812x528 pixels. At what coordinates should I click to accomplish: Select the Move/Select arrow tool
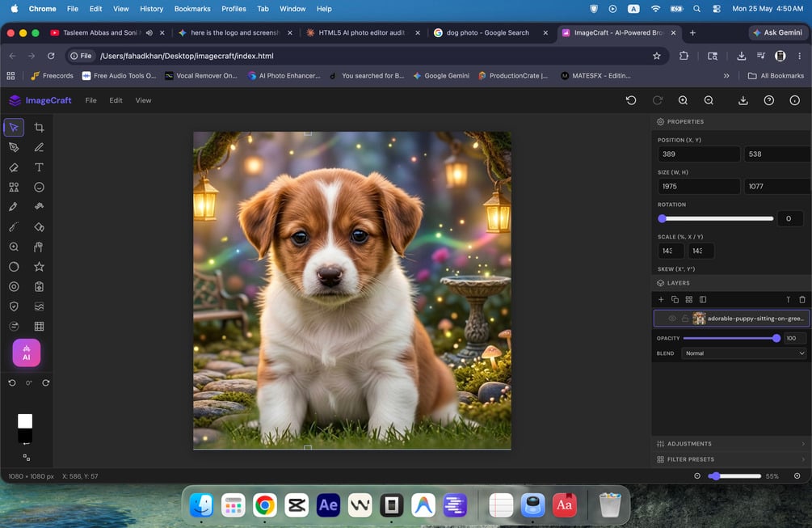point(14,128)
